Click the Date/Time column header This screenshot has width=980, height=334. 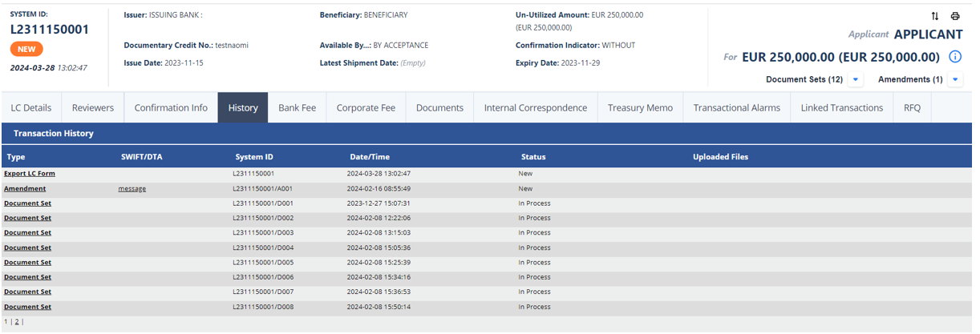(x=370, y=157)
